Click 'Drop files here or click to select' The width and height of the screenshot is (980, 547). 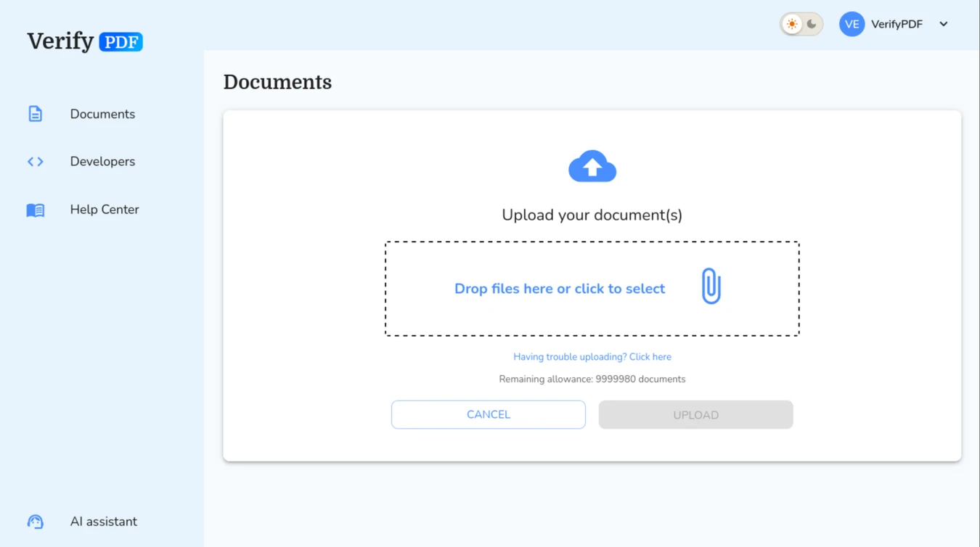[x=560, y=289]
